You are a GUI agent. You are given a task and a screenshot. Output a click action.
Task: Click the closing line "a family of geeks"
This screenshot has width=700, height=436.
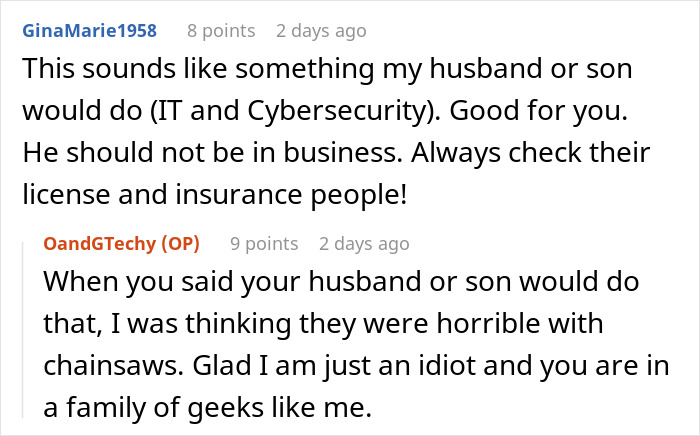208,407
